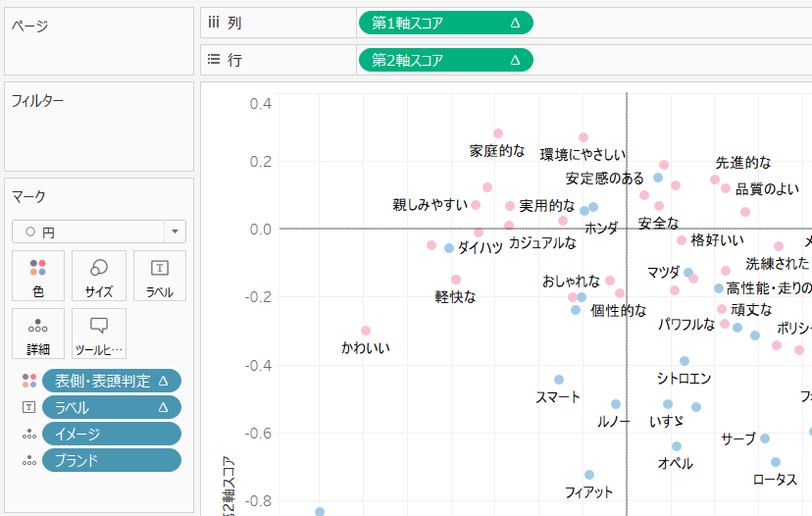Image resolution: width=812 pixels, height=516 pixels.
Task: Click delta icon on 表側・表頭判定 pill
Action: [163, 381]
